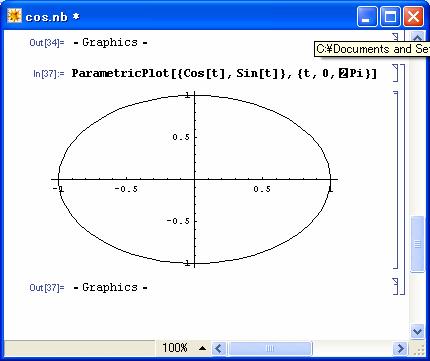430x361 pixels.
Task: Select the Out[34] cell bracket
Action: (396, 37)
